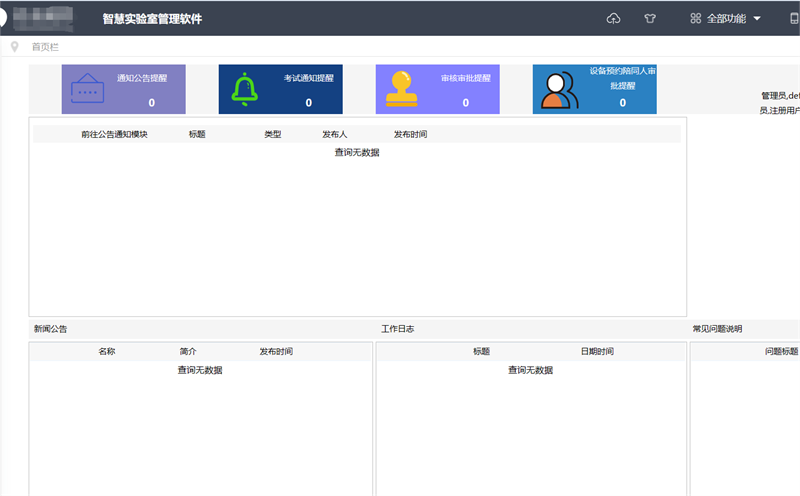This screenshot has height=496, width=800.
Task: Click the 新闻公告 section heading
Action: pyautogui.click(x=50, y=329)
